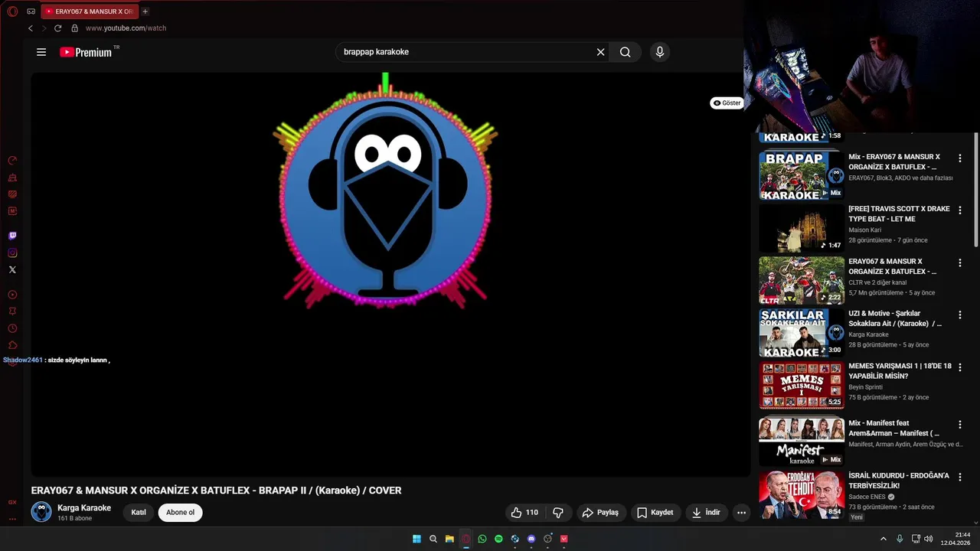Show hidden system tray icons
The width and height of the screenshot is (980, 551).
coord(883,539)
